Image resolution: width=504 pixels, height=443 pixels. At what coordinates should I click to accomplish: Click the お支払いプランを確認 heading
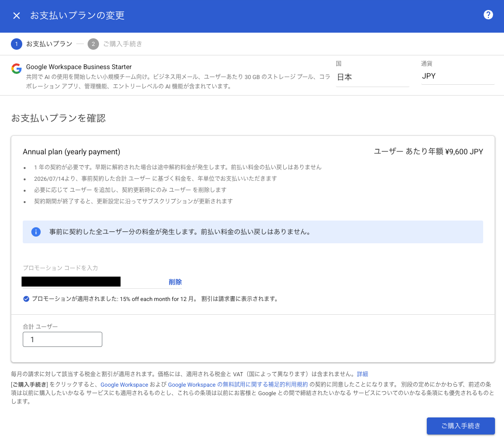click(x=58, y=118)
